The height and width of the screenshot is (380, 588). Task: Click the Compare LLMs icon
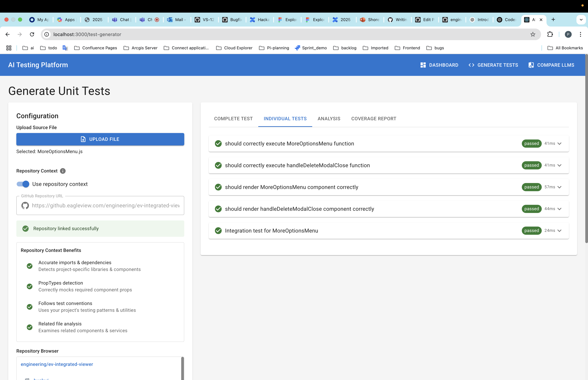(x=531, y=65)
